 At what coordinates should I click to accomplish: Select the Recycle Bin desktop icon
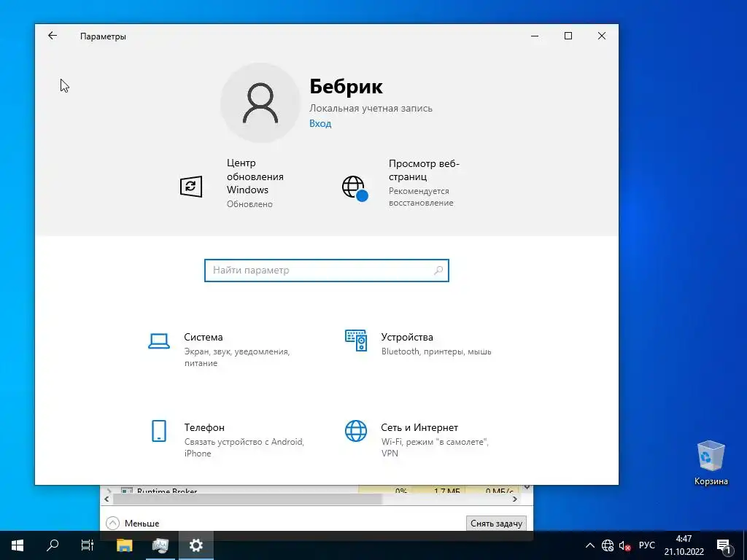[711, 463]
